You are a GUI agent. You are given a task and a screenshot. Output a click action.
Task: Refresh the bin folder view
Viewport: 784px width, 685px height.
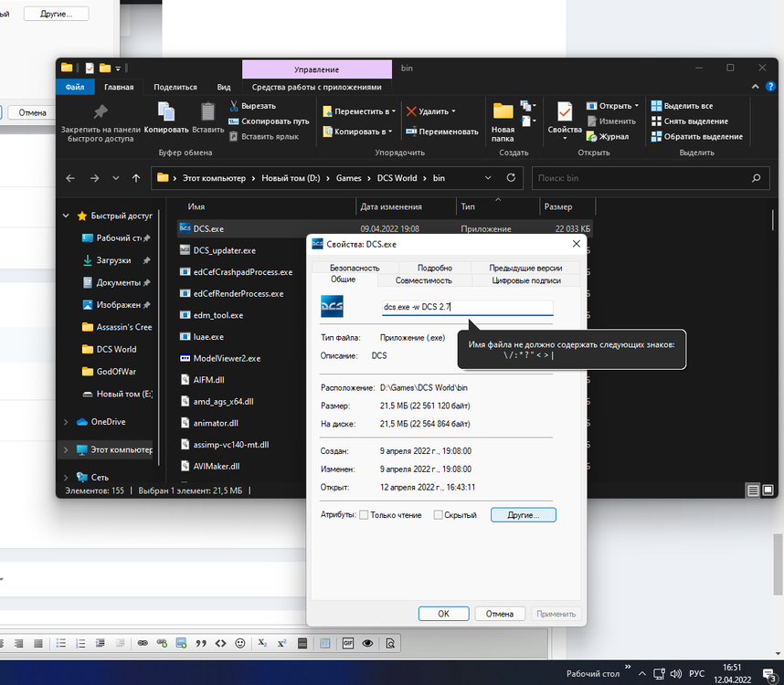[x=511, y=178]
